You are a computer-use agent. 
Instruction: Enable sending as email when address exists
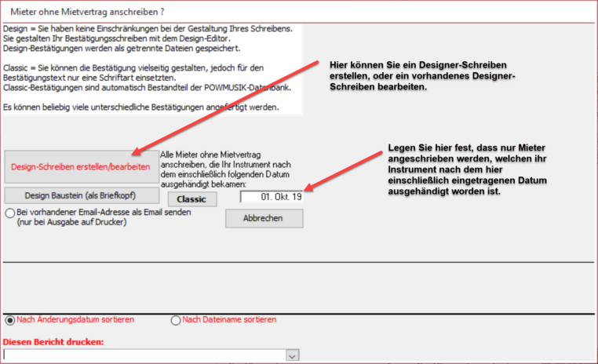[9, 213]
